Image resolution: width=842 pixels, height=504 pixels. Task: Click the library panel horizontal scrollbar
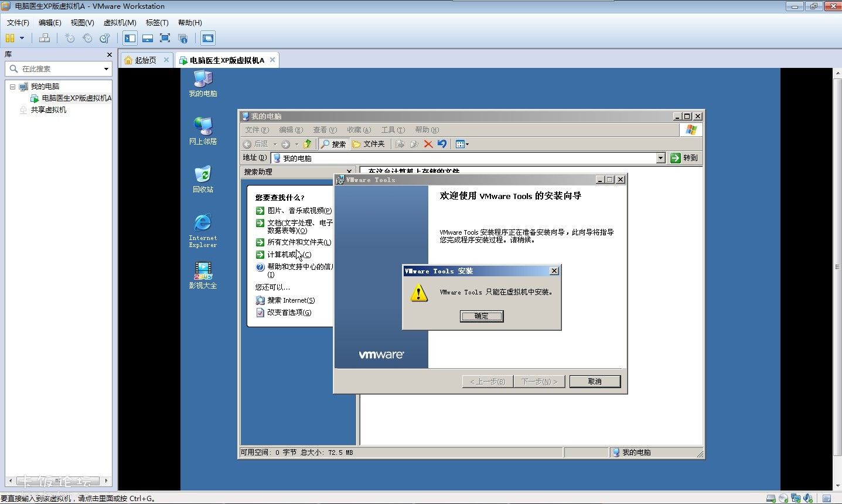click(59, 481)
